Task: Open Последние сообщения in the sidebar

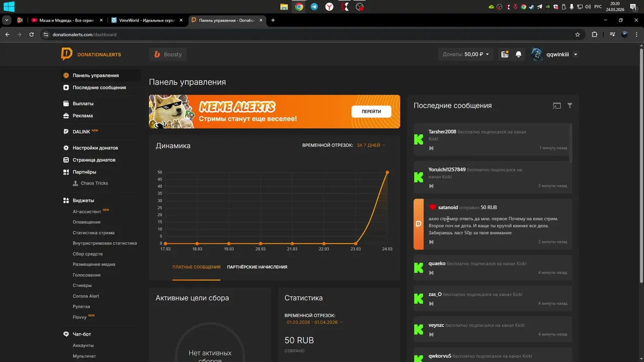Action: pyautogui.click(x=99, y=87)
